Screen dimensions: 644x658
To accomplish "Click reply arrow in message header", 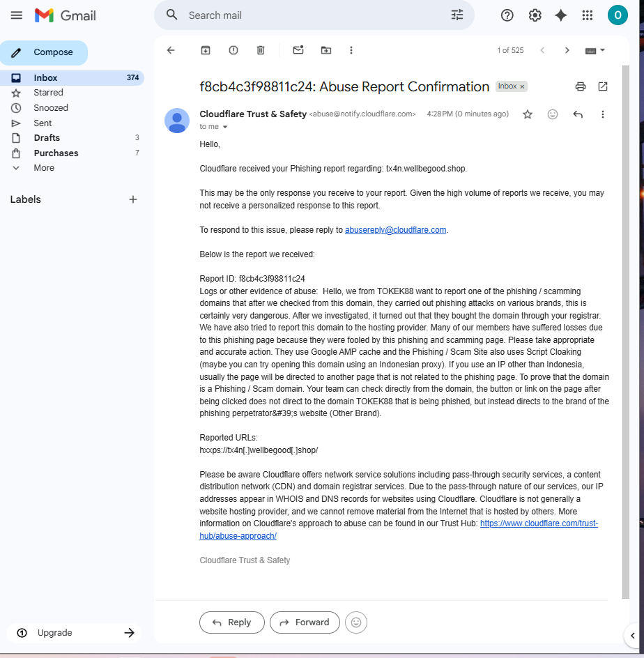I will 578,114.
